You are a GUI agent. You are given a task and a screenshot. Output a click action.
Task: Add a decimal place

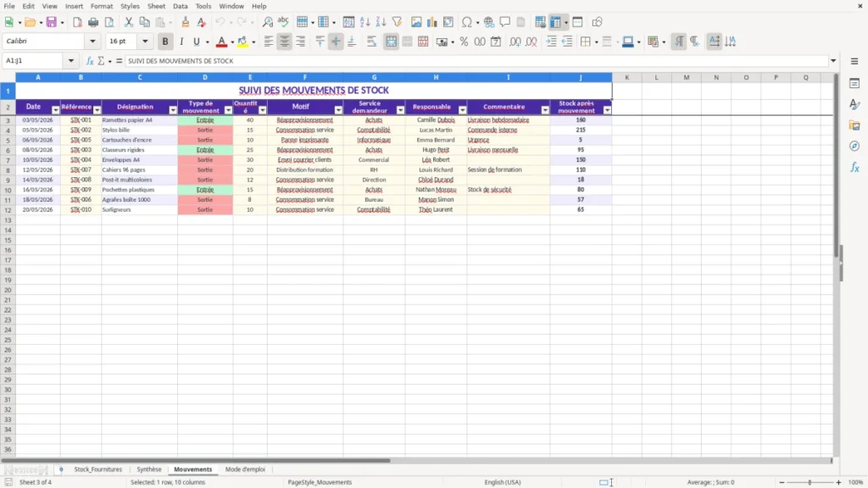click(x=515, y=42)
